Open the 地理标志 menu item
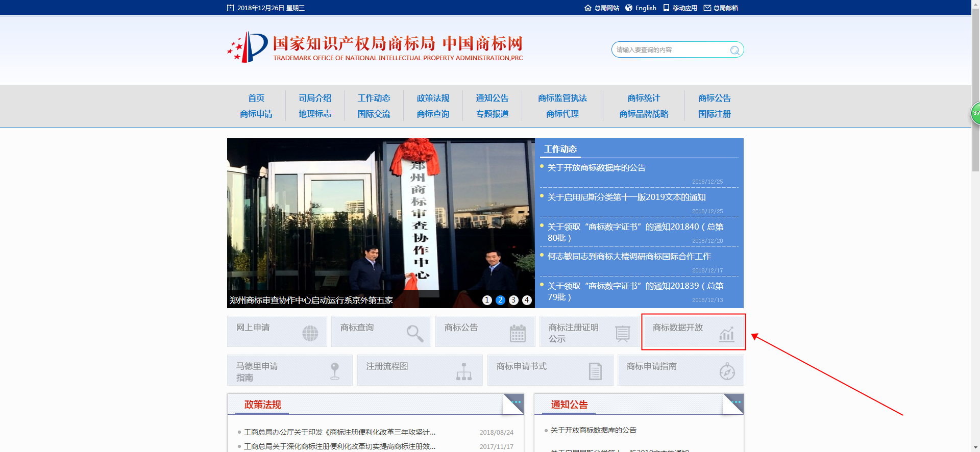This screenshot has height=452, width=980. (x=315, y=114)
